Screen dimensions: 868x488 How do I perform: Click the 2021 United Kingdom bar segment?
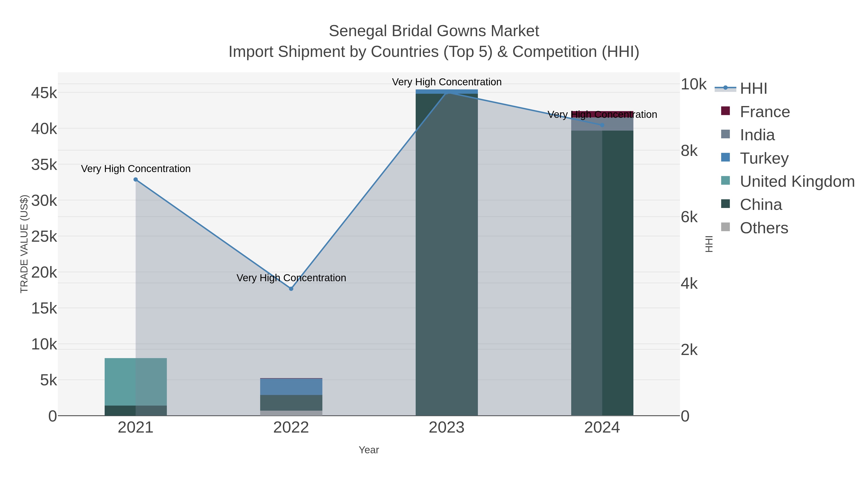pos(136,381)
